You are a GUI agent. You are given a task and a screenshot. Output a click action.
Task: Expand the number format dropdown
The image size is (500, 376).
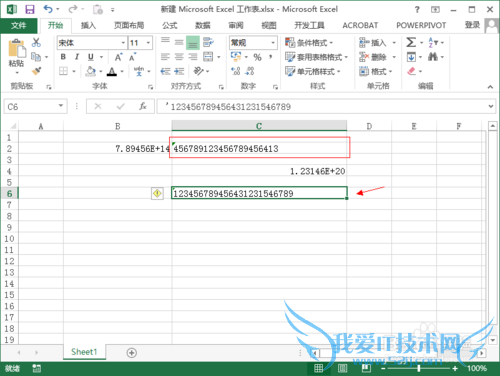[x=273, y=43]
